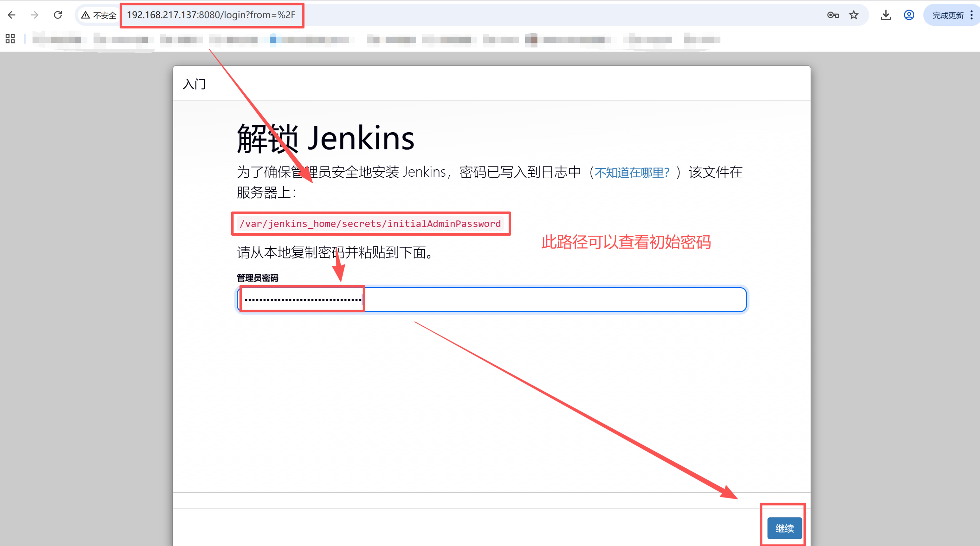Click the /var/jenkins_home/secrets/initialAdminPassword path text
Viewport: 980px width, 546px height.
[x=370, y=223]
